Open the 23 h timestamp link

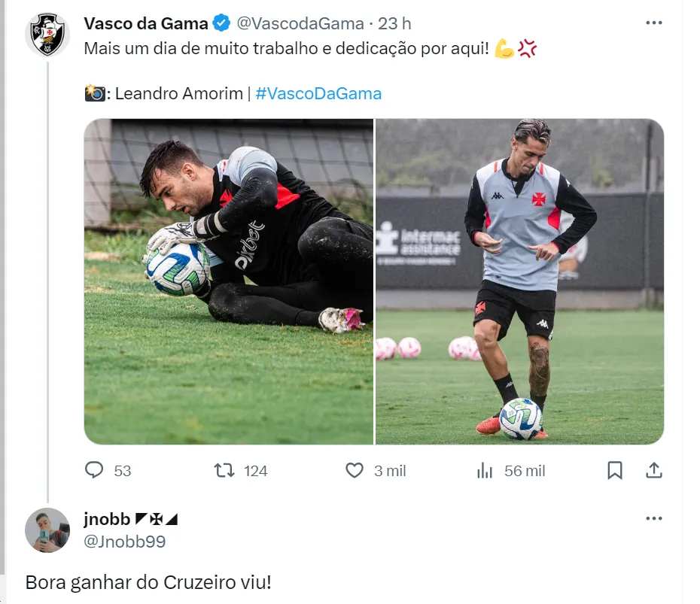[394, 23]
